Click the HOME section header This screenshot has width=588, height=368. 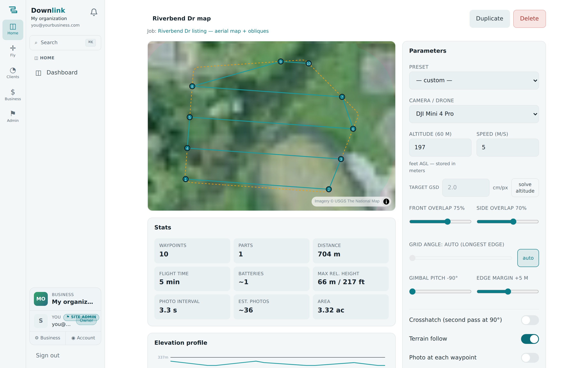45,58
